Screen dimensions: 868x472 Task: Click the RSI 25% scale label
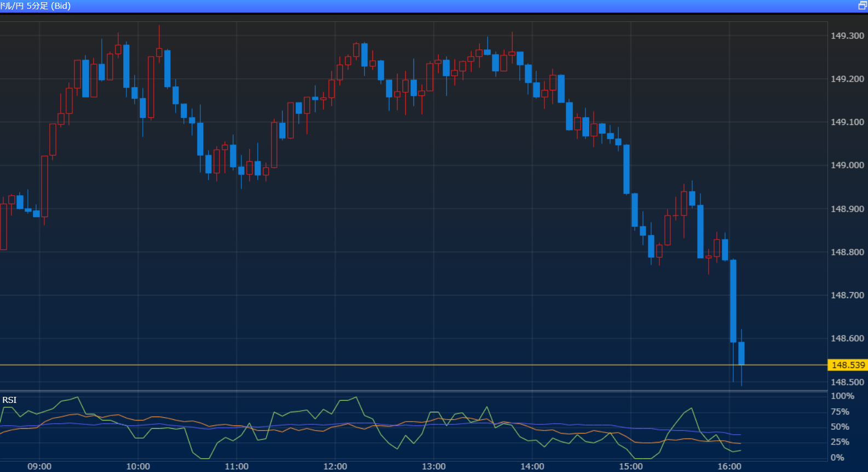pos(840,442)
